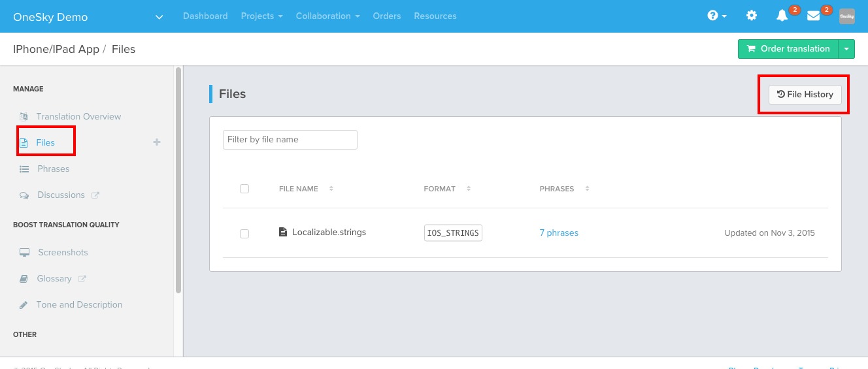Open settings via the gear icon
This screenshot has width=868, height=369.
(752, 16)
